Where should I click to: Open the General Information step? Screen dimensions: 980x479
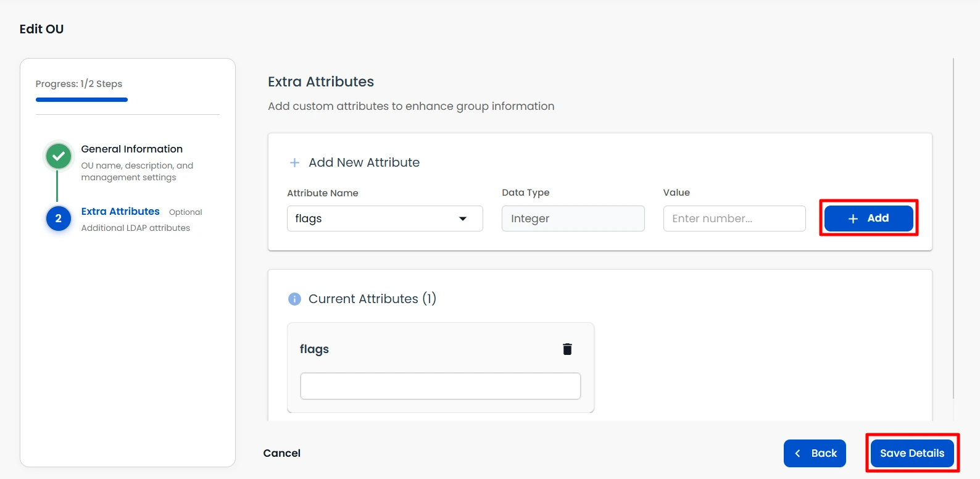(x=132, y=149)
